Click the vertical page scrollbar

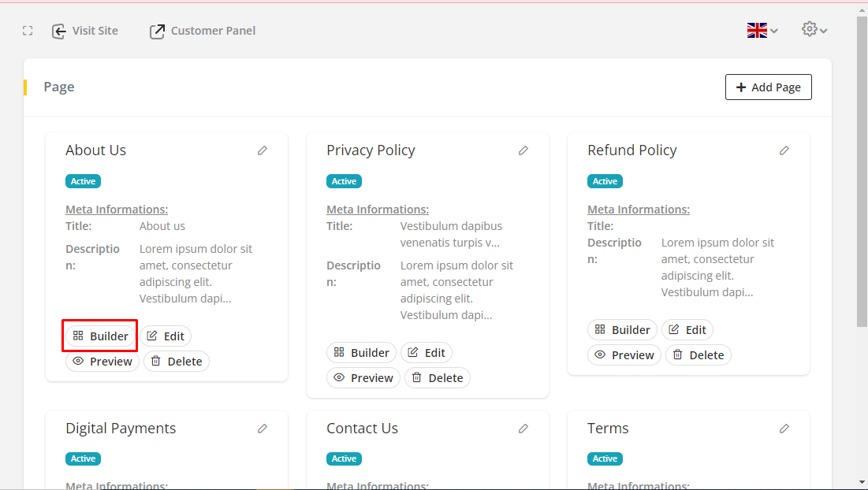click(x=861, y=173)
